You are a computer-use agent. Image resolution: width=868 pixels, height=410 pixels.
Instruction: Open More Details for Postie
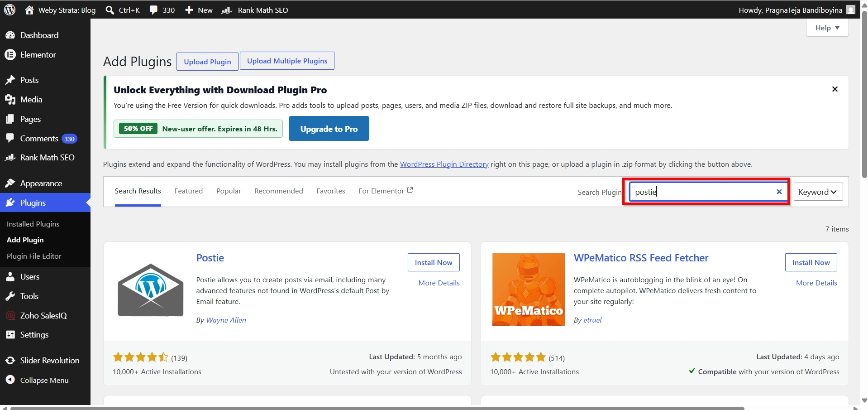point(439,283)
